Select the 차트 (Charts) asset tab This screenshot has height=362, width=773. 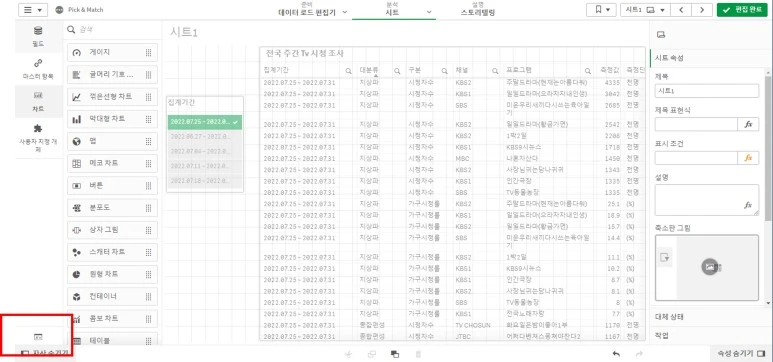[x=38, y=101]
